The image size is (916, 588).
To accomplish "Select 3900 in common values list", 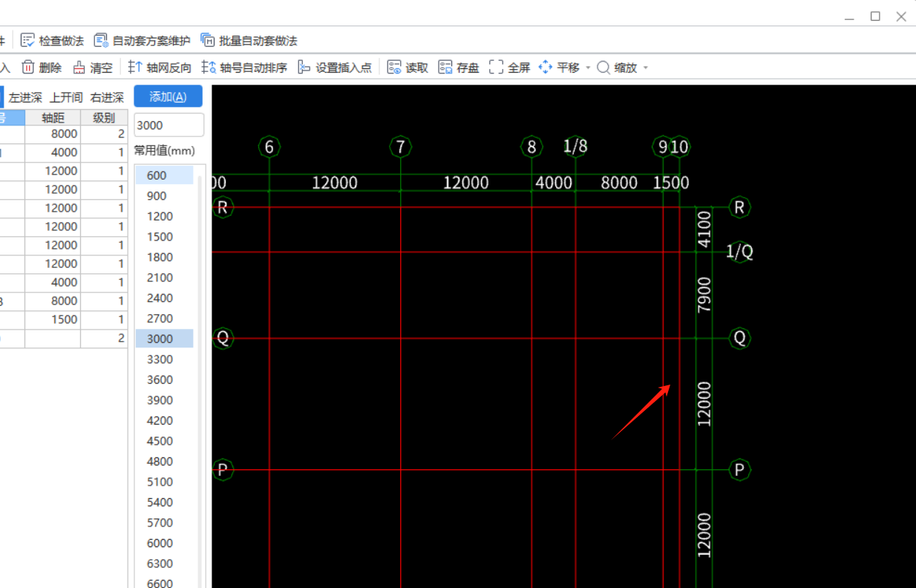I will coord(165,400).
